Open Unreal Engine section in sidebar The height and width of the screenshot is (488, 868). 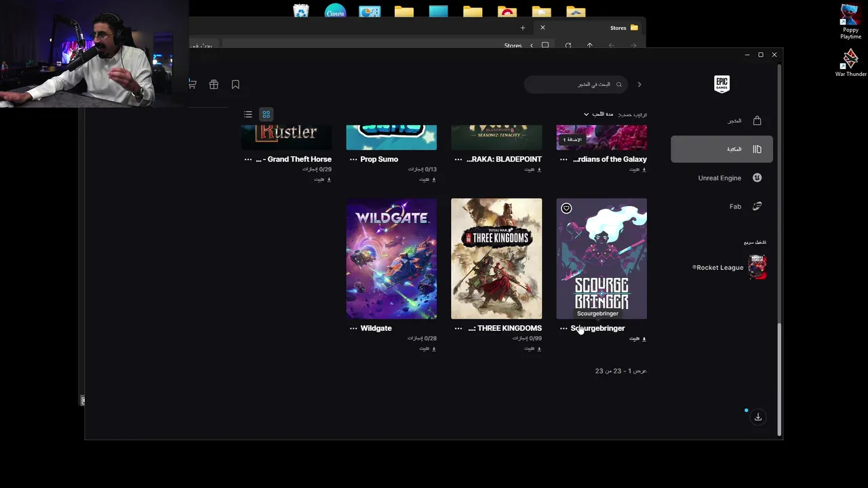730,178
